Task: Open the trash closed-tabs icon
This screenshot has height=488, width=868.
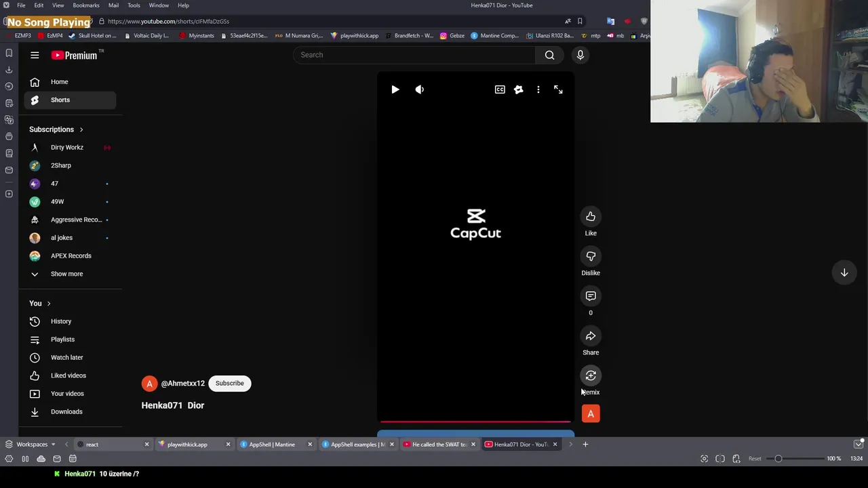Action: 859,445
